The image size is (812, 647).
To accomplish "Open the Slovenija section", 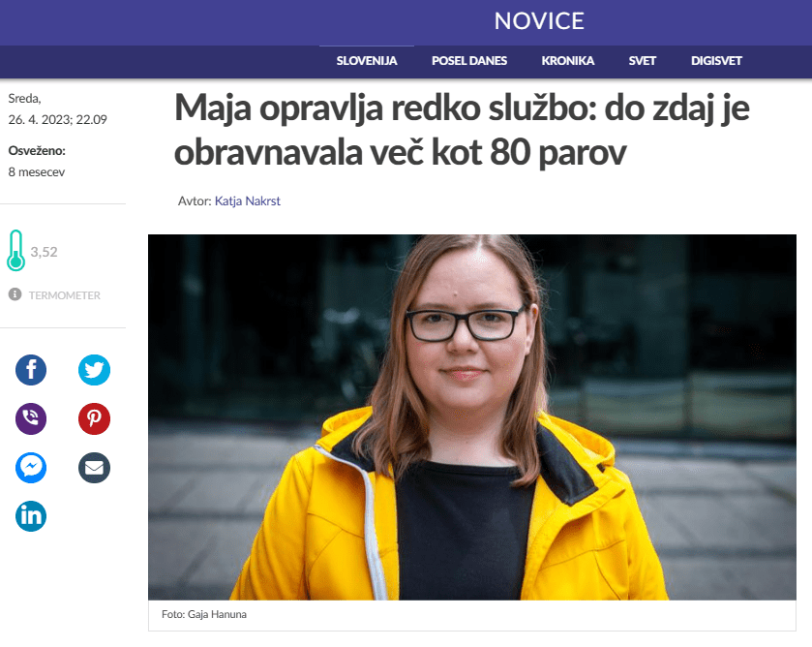I will [367, 61].
